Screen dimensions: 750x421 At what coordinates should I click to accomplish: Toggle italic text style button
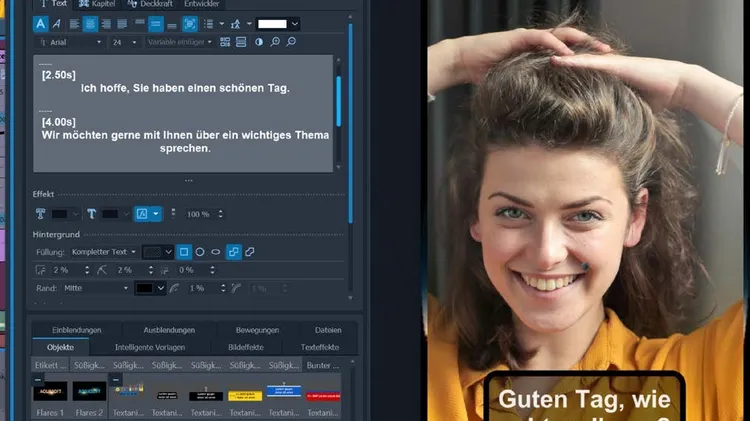(x=56, y=23)
